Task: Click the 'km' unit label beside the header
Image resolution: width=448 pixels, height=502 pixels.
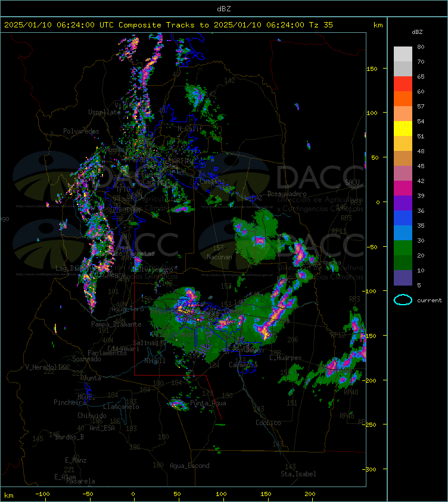Action: coord(378,25)
